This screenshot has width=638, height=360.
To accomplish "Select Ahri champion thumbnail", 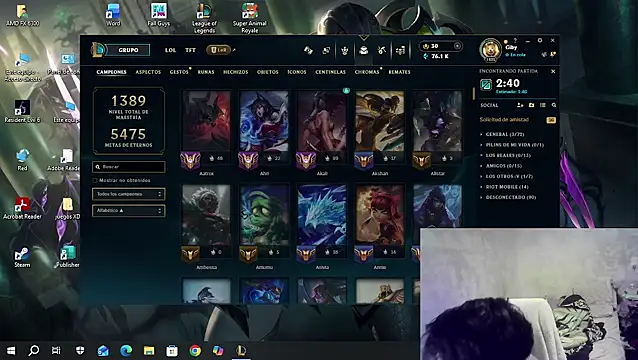I will pos(264,121).
